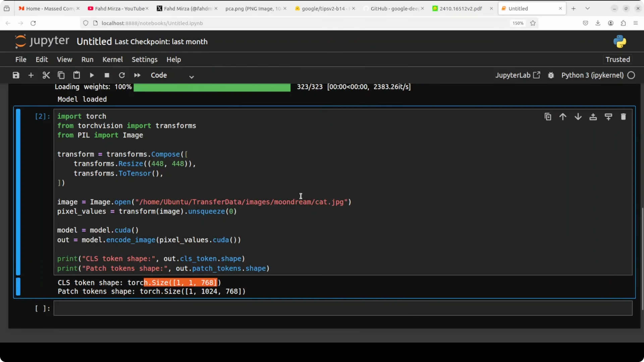Switch to Fahd Mirza X profile tab
The image size is (644, 362).
point(187,8)
